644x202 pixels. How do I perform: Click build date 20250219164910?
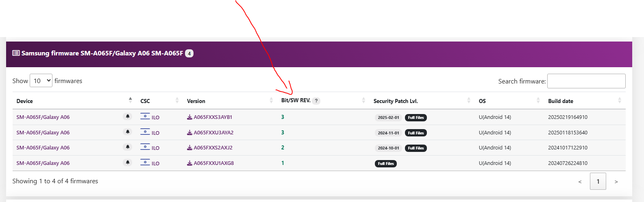click(568, 117)
